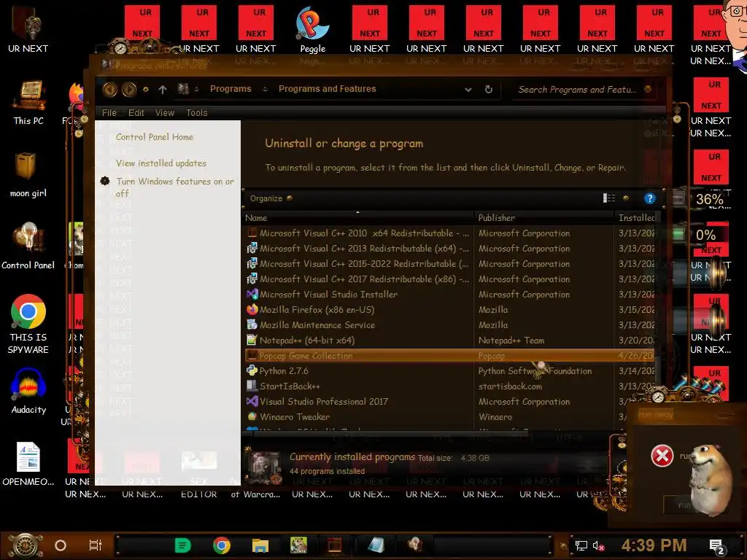The image size is (747, 560).
Task: Select Microsoft Visual C++ 2010 x64 Redistributable
Action: click(x=449, y=233)
